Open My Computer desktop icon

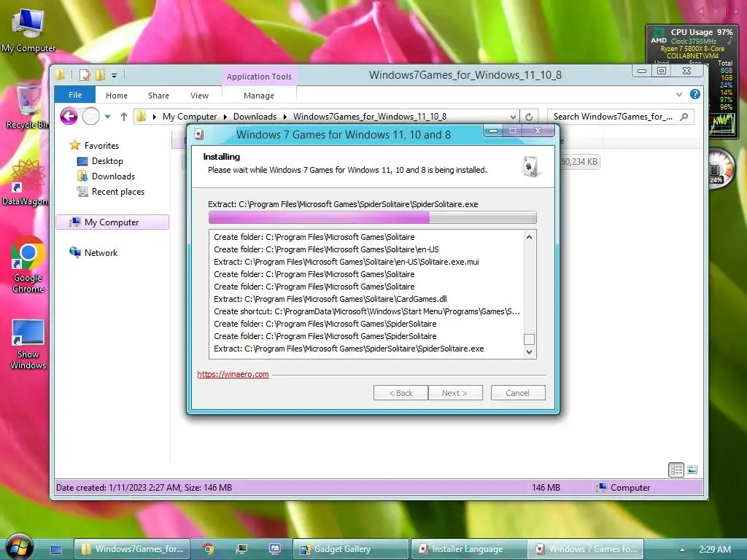28,31
